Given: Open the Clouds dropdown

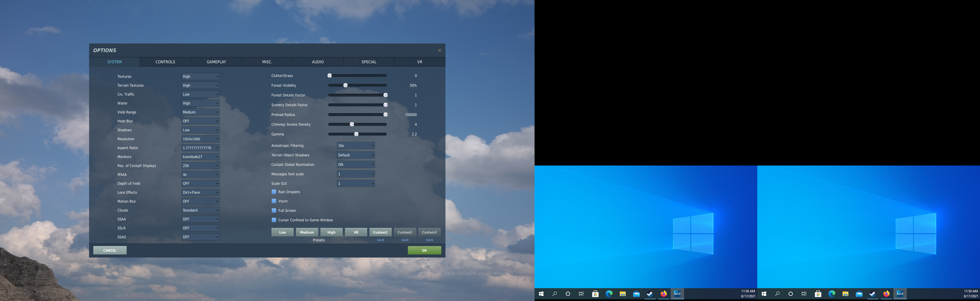Looking at the screenshot, I should (200, 210).
